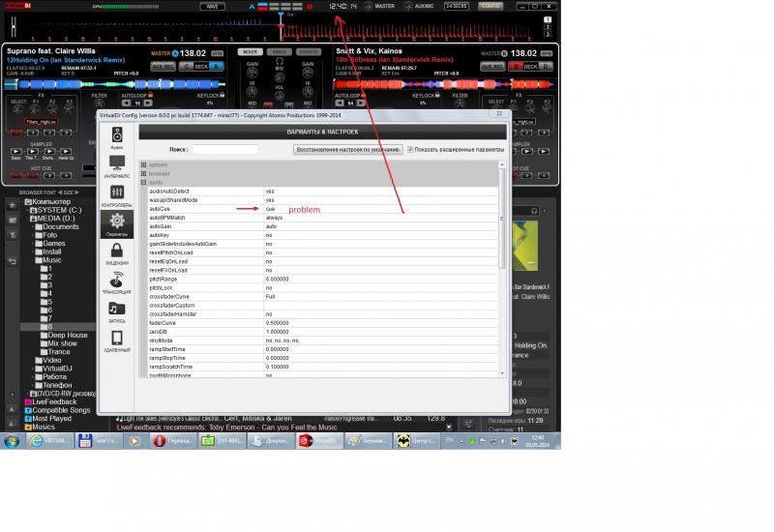Switch to the VIDEO center panel tab
The width and height of the screenshot is (774, 532).
280,52
